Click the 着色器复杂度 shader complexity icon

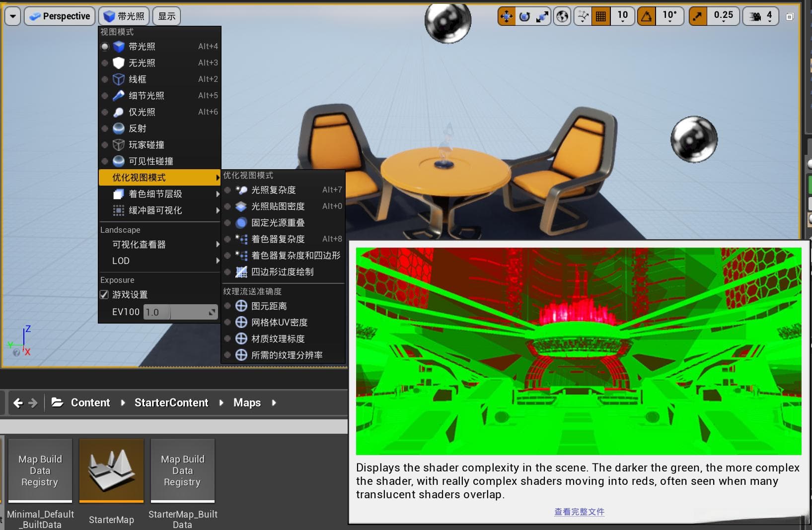(x=241, y=239)
